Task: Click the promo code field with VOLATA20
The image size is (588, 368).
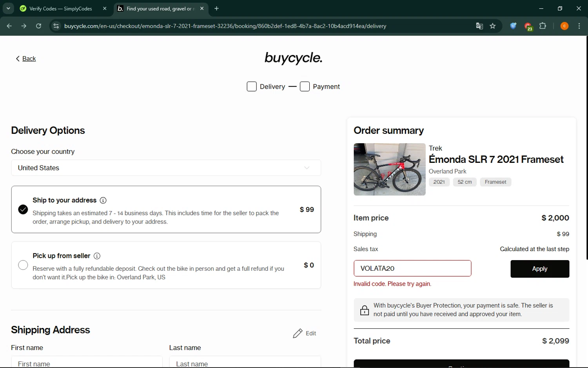Action: coord(412,268)
